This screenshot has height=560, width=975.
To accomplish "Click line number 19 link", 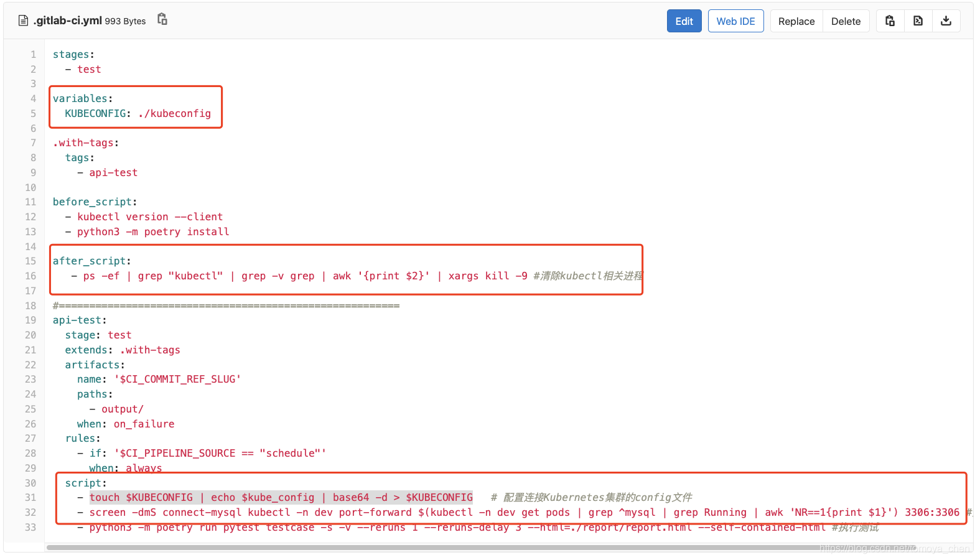I will (x=30, y=320).
